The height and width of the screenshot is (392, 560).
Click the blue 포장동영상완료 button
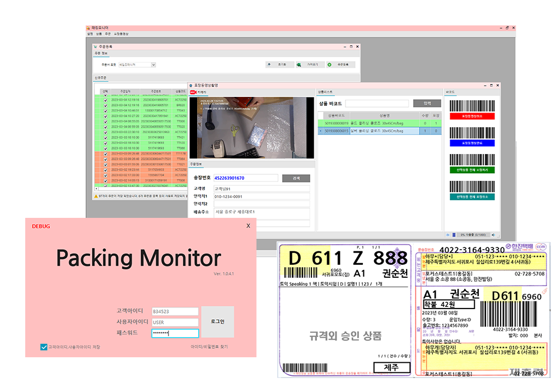point(472,143)
